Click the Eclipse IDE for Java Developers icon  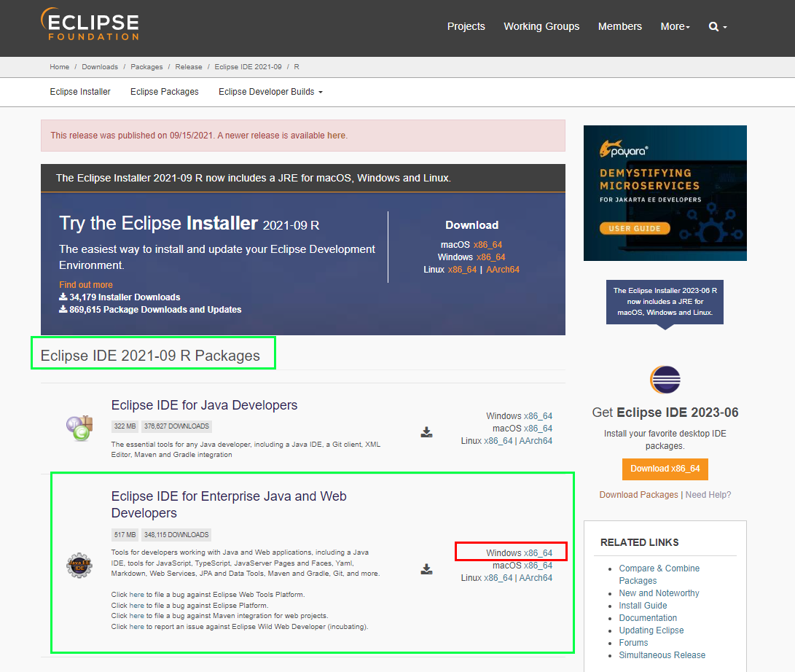[79, 428]
